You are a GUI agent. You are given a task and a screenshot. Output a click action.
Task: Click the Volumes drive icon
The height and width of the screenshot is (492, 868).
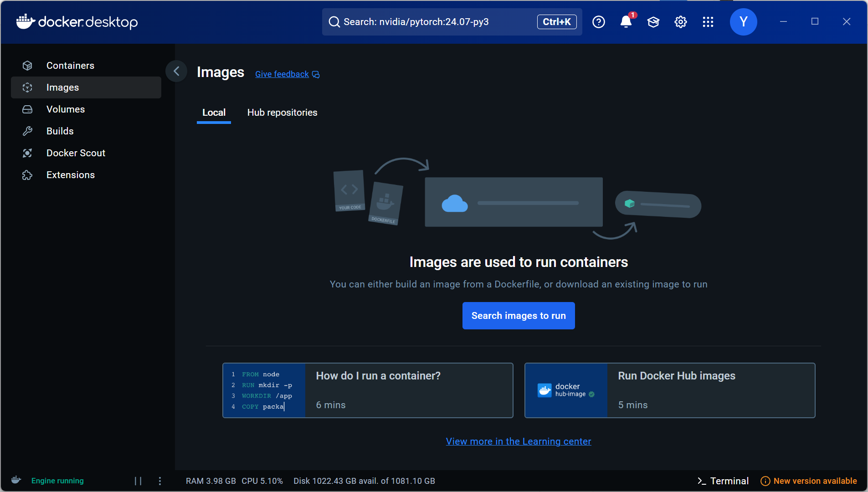[x=27, y=109]
